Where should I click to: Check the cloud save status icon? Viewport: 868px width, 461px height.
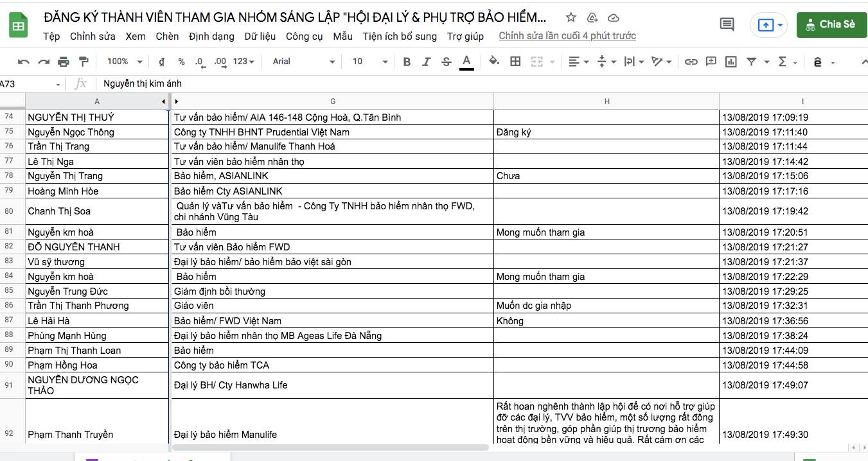tap(614, 17)
